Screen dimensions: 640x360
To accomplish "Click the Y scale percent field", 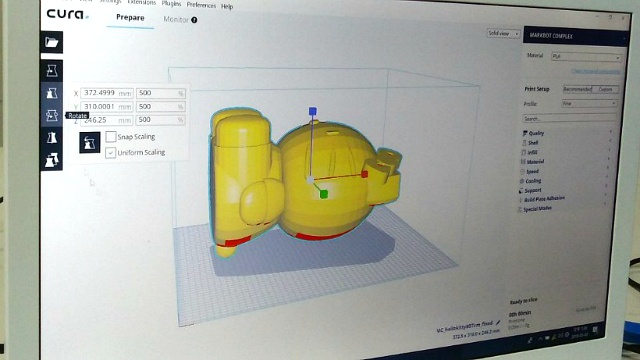I will click(x=160, y=107).
